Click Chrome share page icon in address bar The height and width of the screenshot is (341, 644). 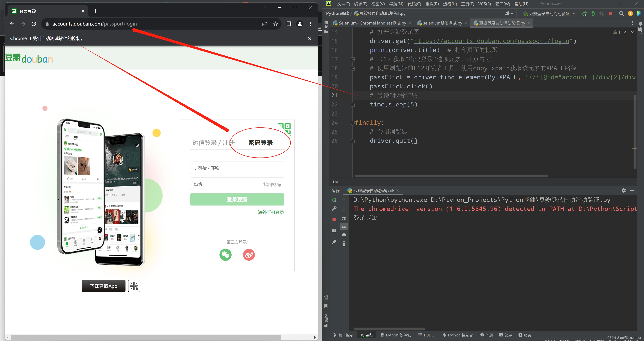[265, 24]
